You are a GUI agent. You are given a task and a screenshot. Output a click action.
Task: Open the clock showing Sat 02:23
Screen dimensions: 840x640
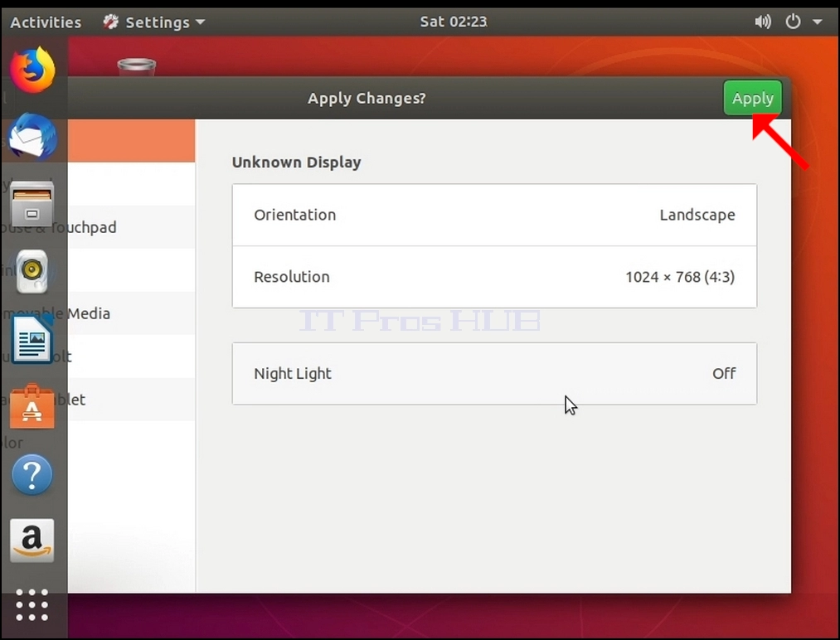[454, 22]
